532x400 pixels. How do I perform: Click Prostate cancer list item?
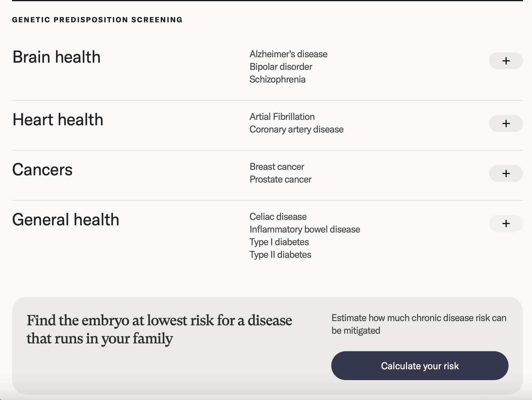coord(280,180)
